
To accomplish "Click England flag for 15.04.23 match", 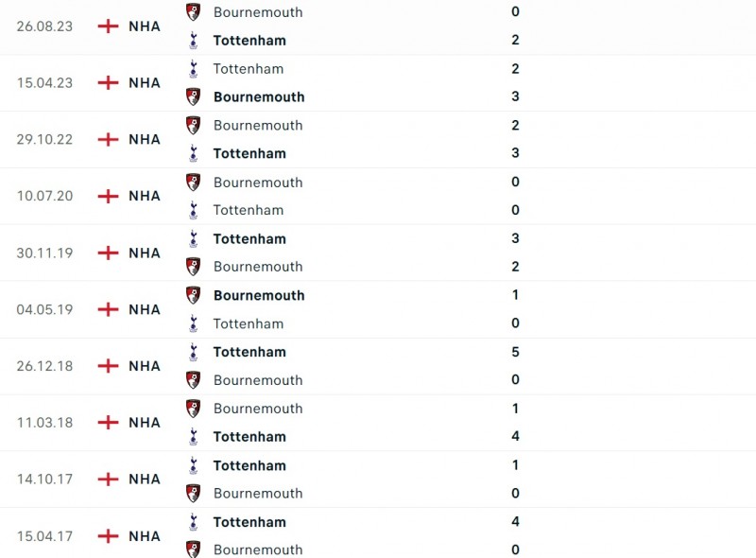I will pyautogui.click(x=109, y=82).
